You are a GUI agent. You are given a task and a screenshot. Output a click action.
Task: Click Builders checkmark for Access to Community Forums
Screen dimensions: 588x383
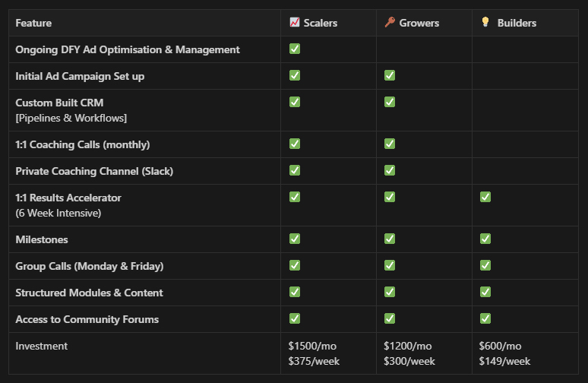coord(485,318)
